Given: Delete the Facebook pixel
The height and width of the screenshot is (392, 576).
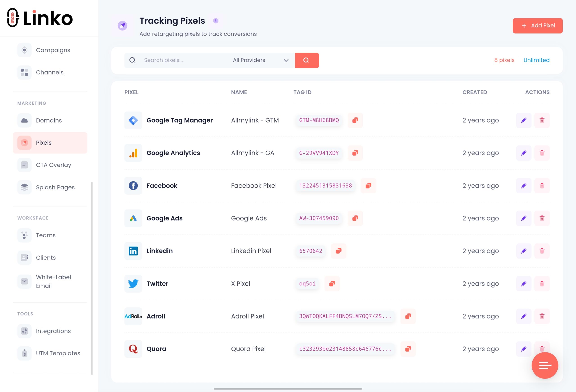Looking at the screenshot, I should point(542,186).
